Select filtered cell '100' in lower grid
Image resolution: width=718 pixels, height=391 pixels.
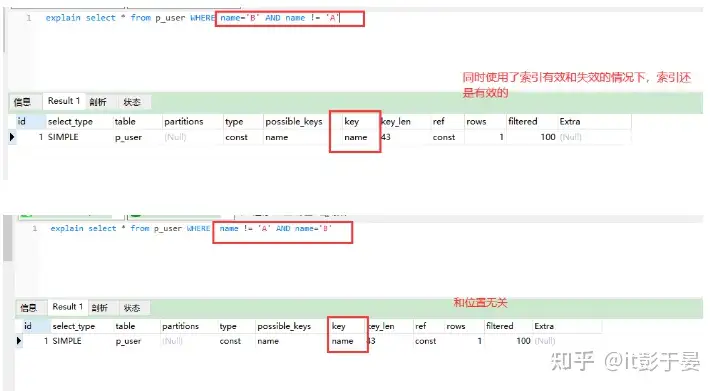click(x=508, y=341)
